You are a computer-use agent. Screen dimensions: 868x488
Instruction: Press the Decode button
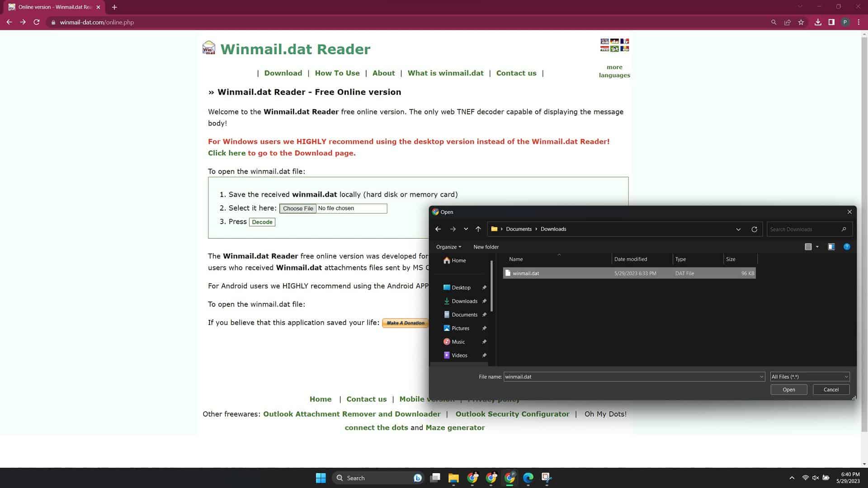pos(262,222)
